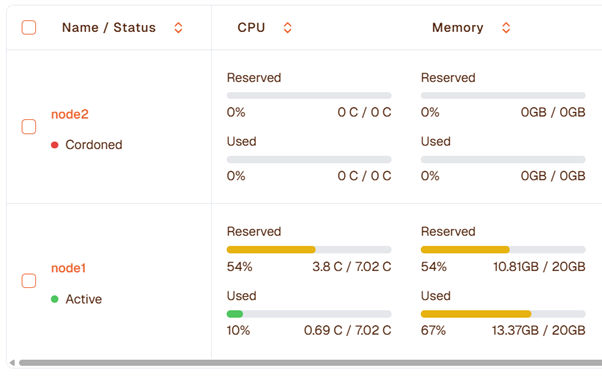Screen dimensions: 602x378
Task: Click node2 Memory Used empty bar
Action: pos(503,159)
